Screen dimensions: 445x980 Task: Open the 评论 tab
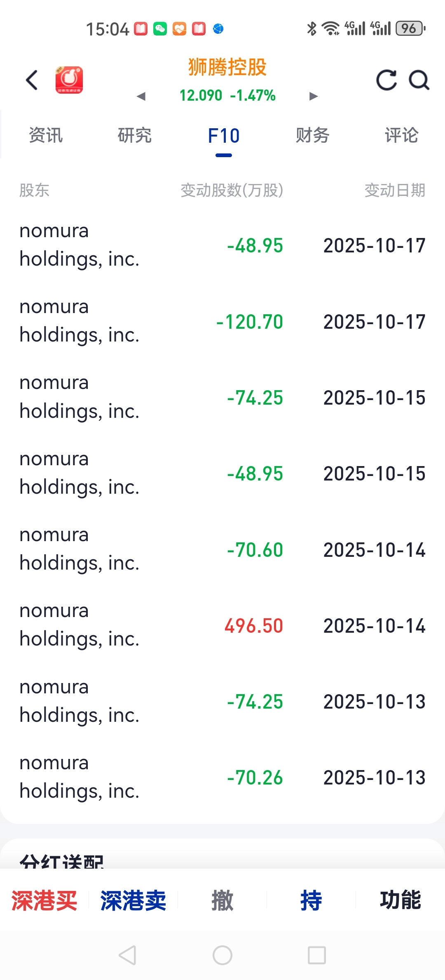(x=401, y=136)
